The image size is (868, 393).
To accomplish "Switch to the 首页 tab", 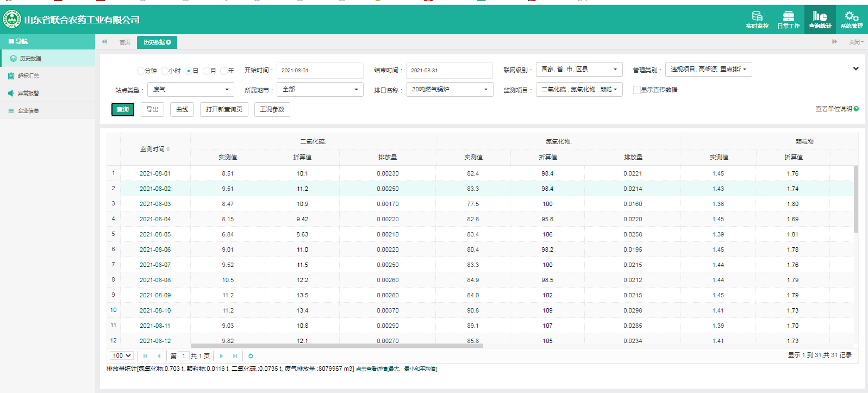I will click(x=124, y=42).
